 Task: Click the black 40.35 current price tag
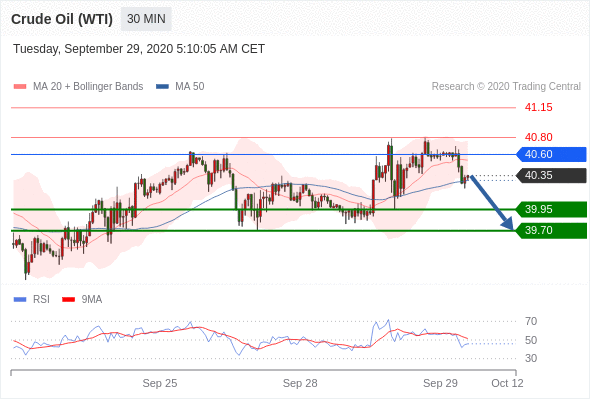click(551, 175)
